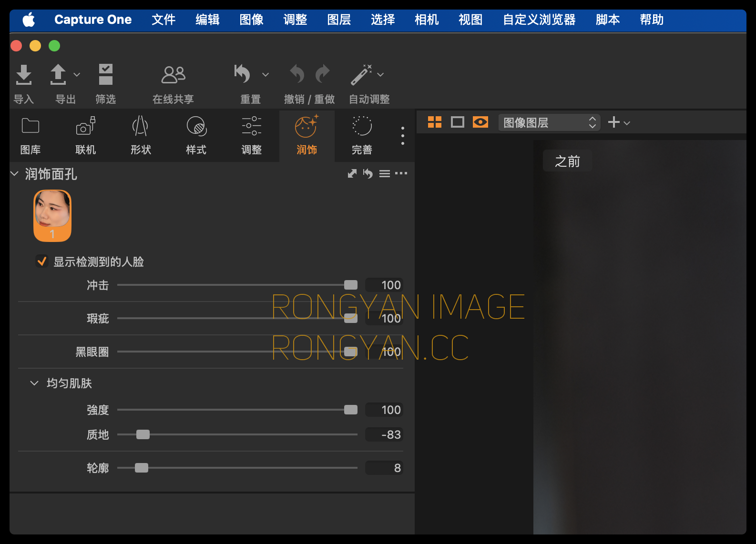The height and width of the screenshot is (544, 756).
Task: Click the 強度 slider handle
Action: pos(351,410)
